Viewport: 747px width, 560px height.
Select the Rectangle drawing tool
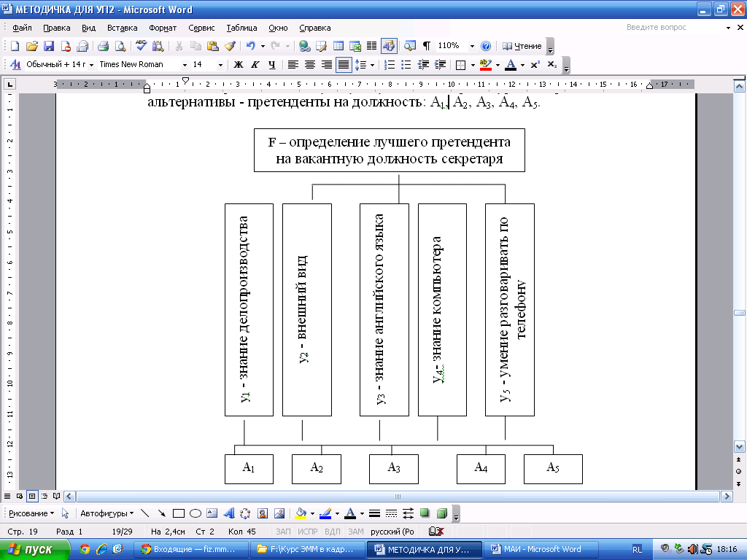tap(179, 513)
